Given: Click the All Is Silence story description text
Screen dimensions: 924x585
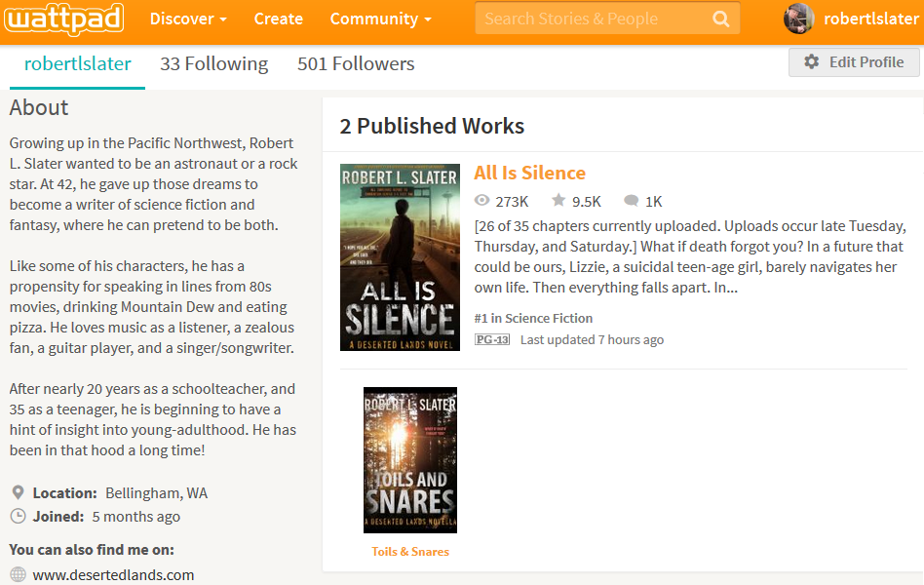Looking at the screenshot, I should pos(690,256).
